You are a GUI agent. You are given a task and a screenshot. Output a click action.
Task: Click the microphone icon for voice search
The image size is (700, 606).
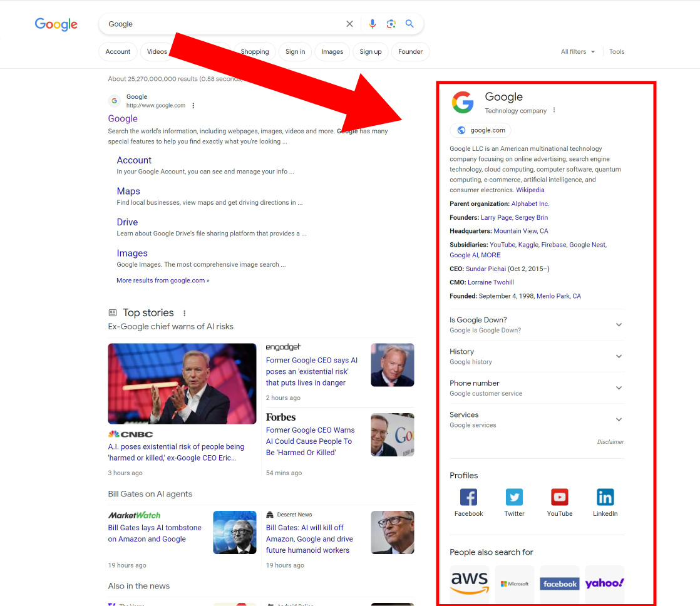[x=373, y=24]
